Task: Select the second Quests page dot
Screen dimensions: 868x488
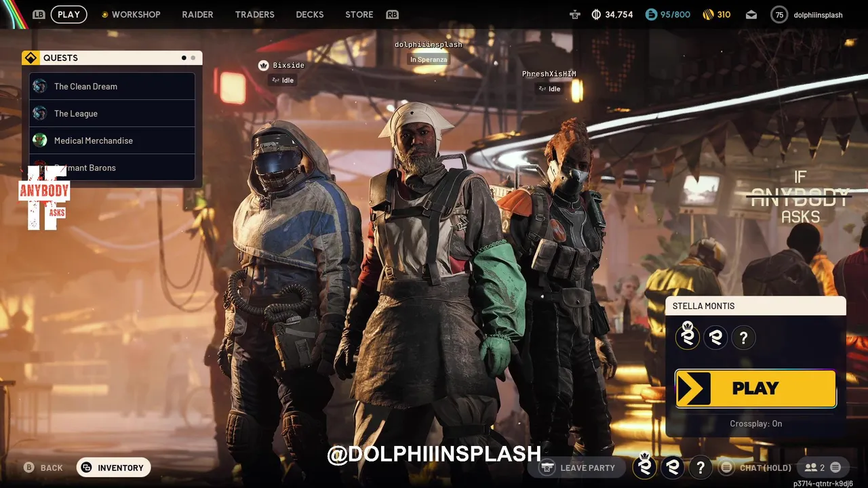Action: point(193,58)
